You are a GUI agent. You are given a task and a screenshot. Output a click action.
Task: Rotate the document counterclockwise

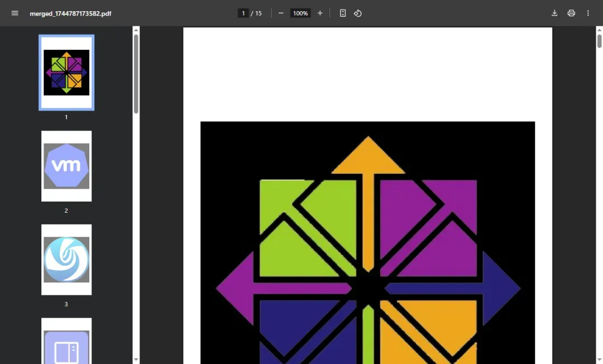point(358,13)
